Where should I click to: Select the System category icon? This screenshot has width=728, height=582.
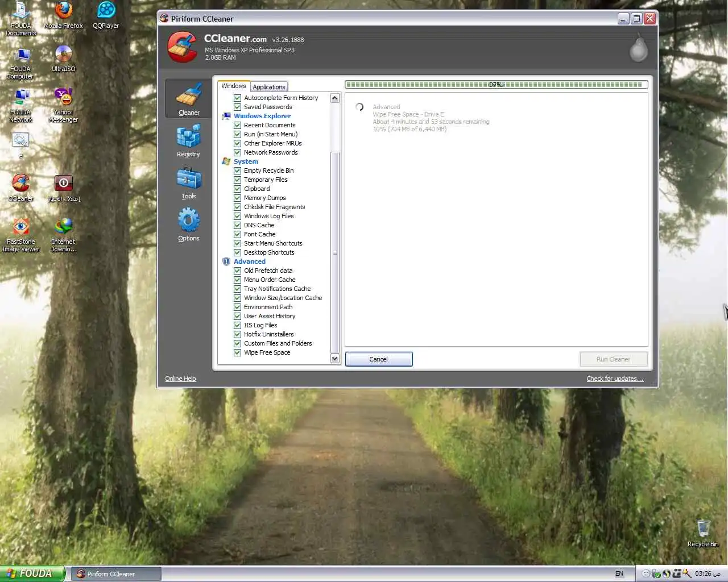226,161
